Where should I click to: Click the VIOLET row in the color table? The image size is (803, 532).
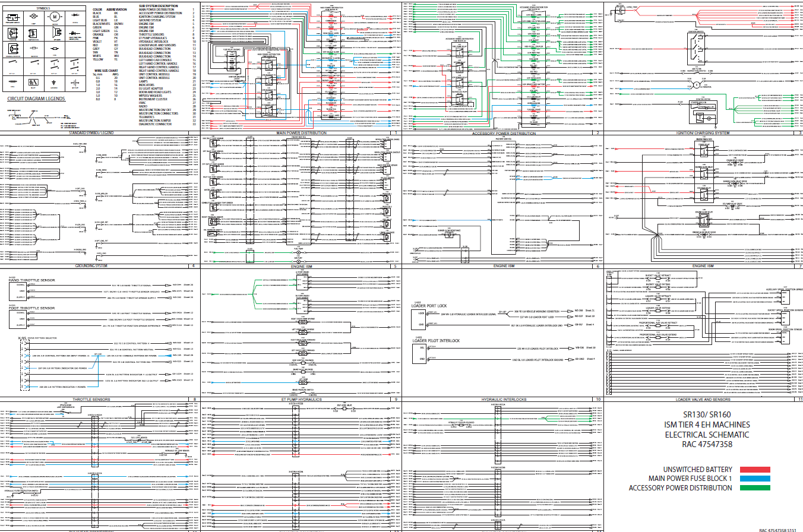105,42
